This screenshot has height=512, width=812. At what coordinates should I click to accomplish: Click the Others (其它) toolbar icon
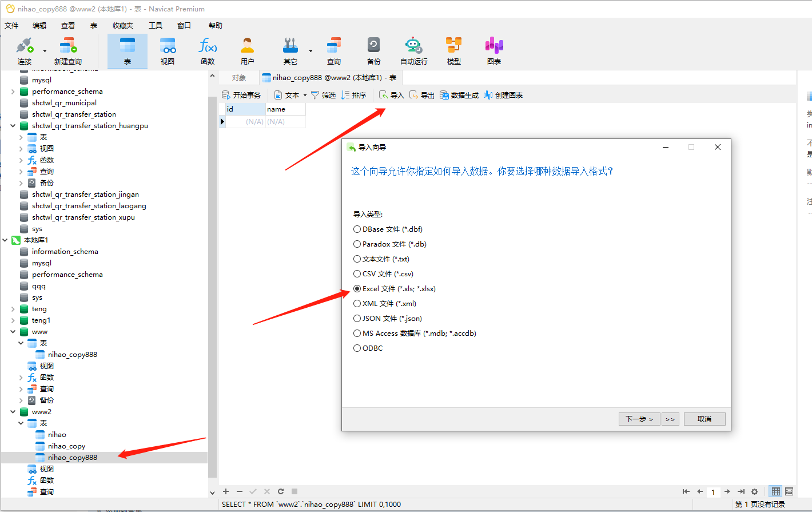point(290,51)
